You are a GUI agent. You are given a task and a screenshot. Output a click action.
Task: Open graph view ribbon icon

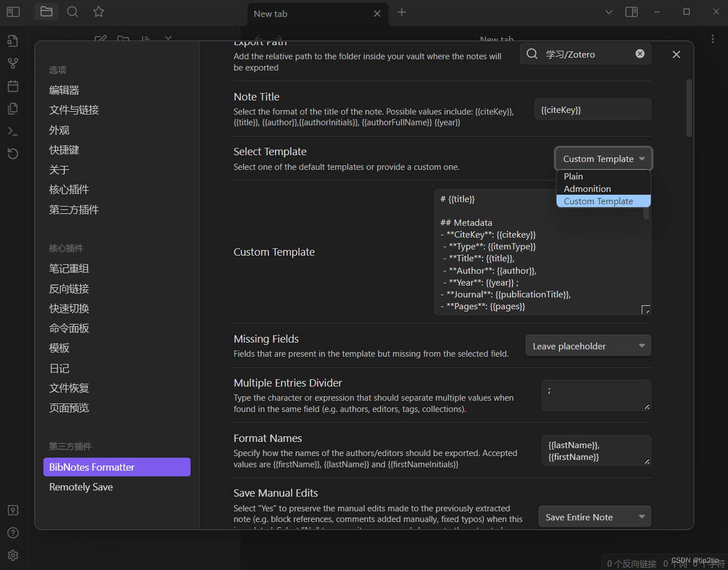point(13,63)
